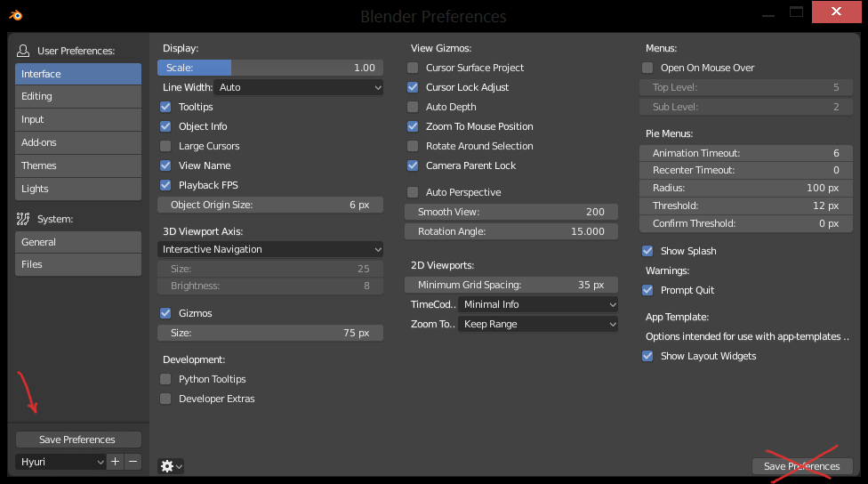Image resolution: width=868 pixels, height=484 pixels.
Task: Click Minimum Grid Spacing field
Action: pos(511,285)
